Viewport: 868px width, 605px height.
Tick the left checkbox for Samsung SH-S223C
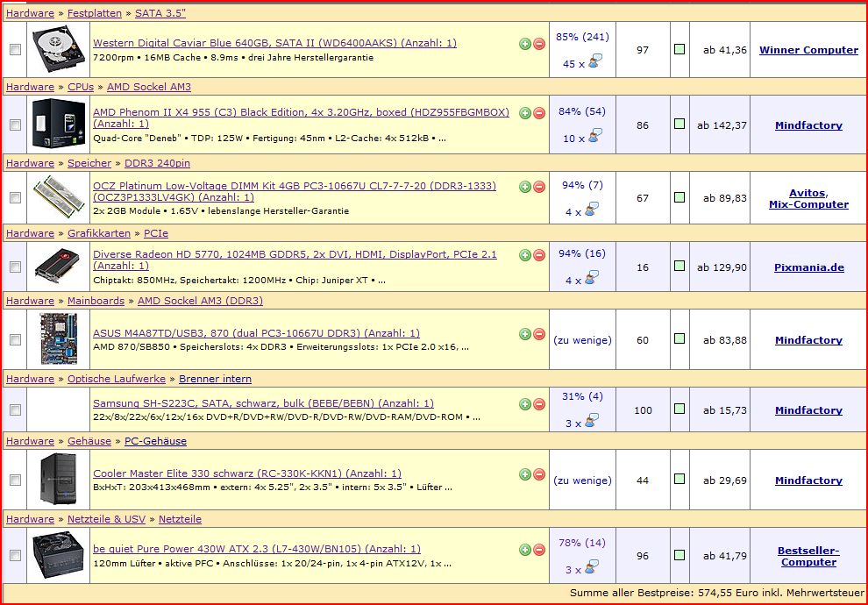pyautogui.click(x=15, y=410)
